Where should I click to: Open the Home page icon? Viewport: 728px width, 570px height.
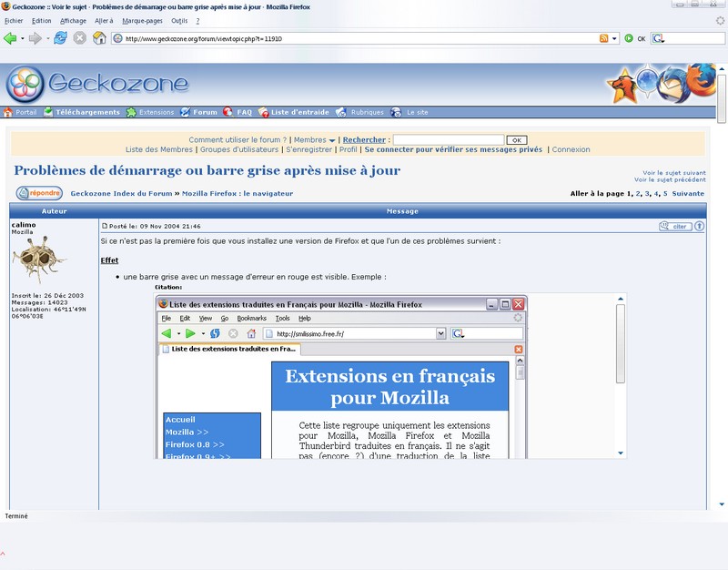[99, 38]
